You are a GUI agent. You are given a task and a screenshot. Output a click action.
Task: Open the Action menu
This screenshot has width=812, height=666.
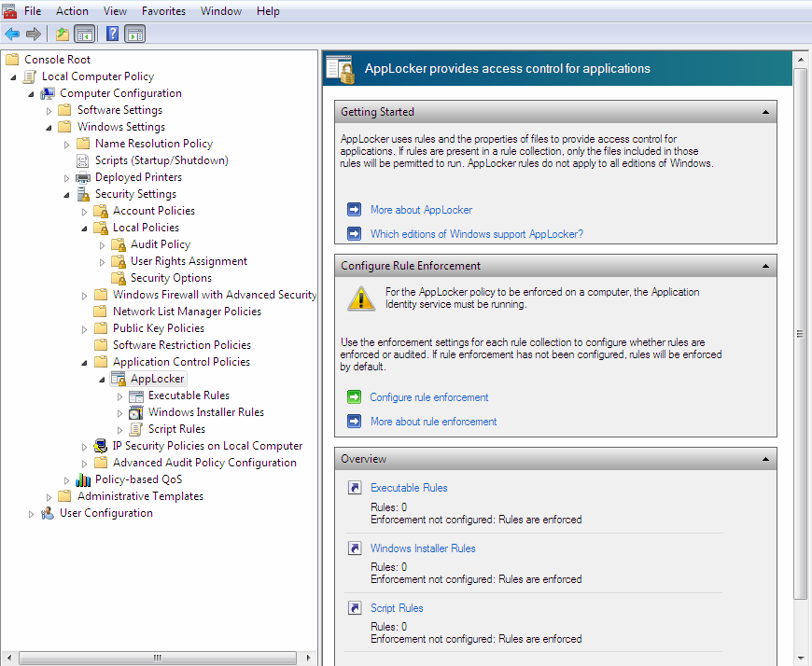point(72,11)
